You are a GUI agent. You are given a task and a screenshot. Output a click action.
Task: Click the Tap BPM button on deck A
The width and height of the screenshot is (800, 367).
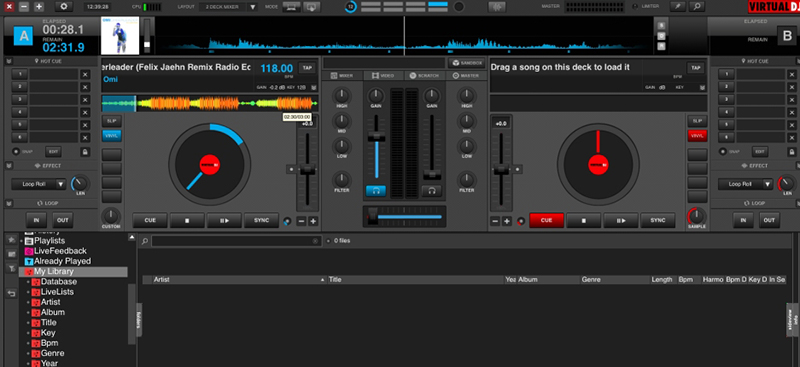(307, 67)
